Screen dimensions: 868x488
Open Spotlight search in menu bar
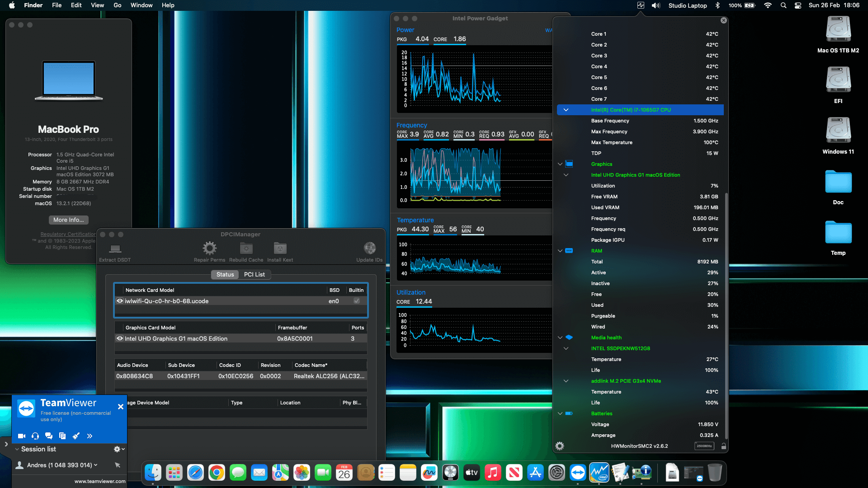pos(783,5)
